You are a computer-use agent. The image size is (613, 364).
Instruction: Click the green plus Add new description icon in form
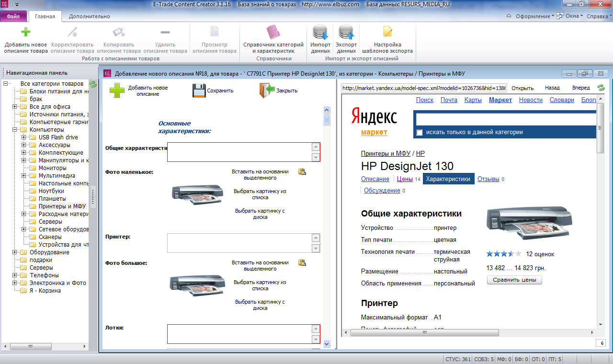point(117,91)
